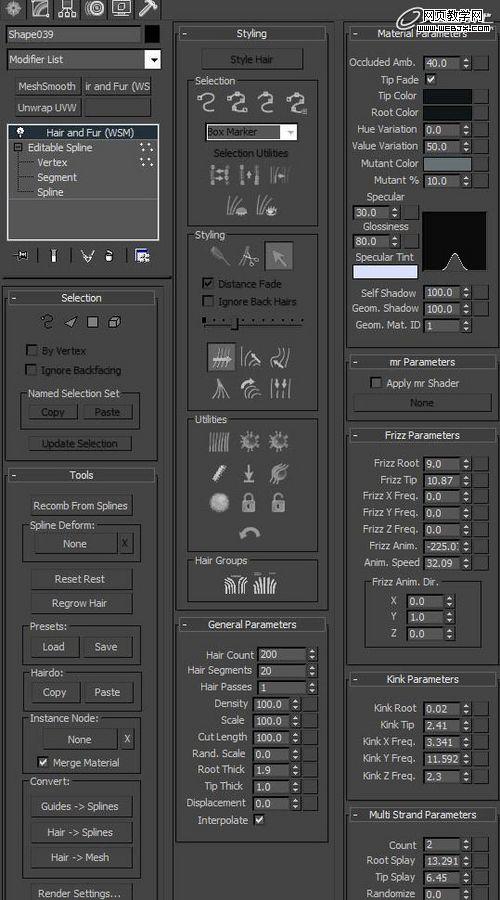500x900 pixels.
Task: Select the Face selection triangle icon
Action: [x=70, y=322]
